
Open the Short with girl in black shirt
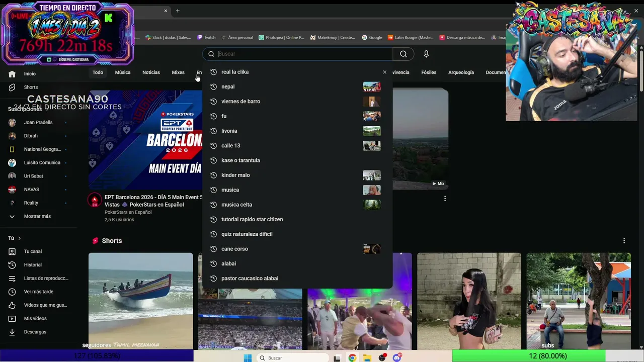click(x=469, y=301)
